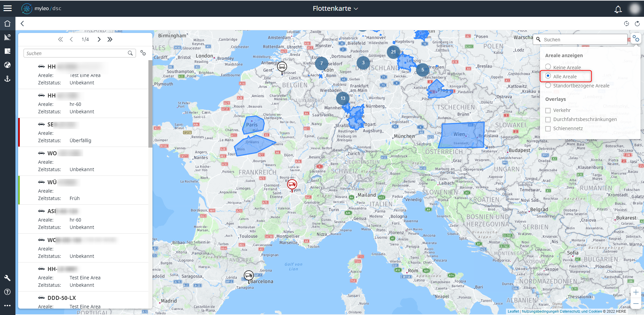The height and width of the screenshot is (315, 644).
Task: Toggle the map settings gears button
Action: click(636, 39)
